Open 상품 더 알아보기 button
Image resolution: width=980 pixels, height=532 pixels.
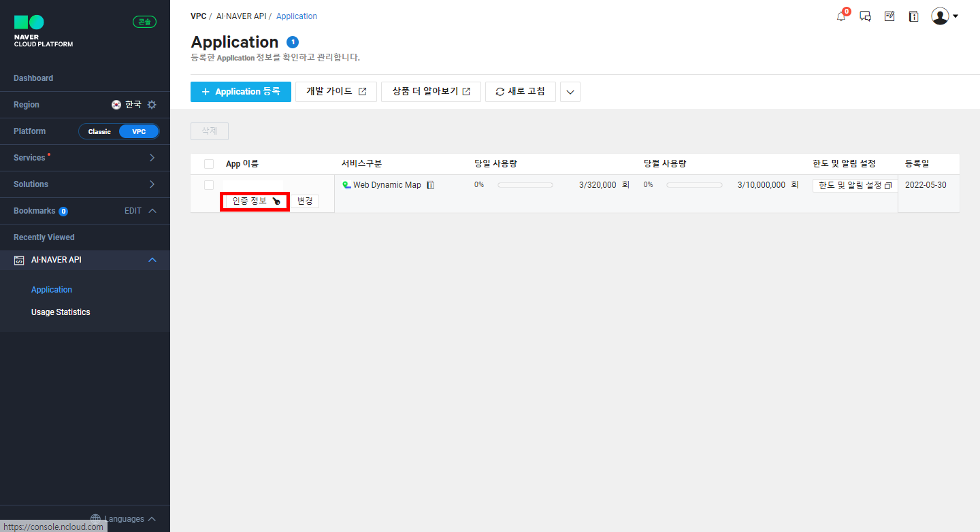tap(431, 92)
